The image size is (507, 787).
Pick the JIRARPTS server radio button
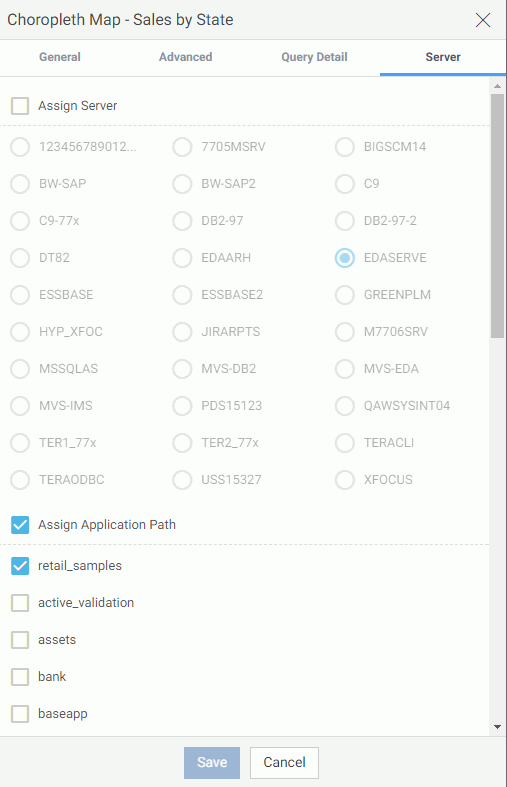click(182, 332)
